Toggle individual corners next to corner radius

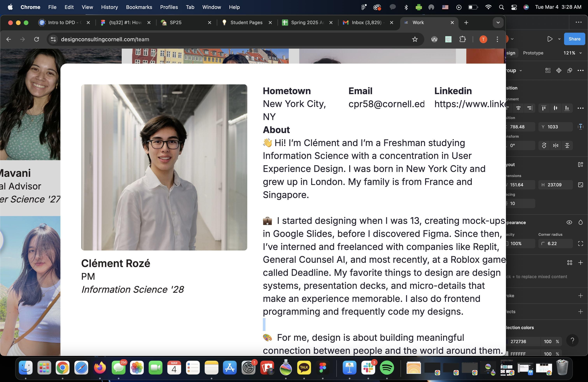pyautogui.click(x=580, y=244)
